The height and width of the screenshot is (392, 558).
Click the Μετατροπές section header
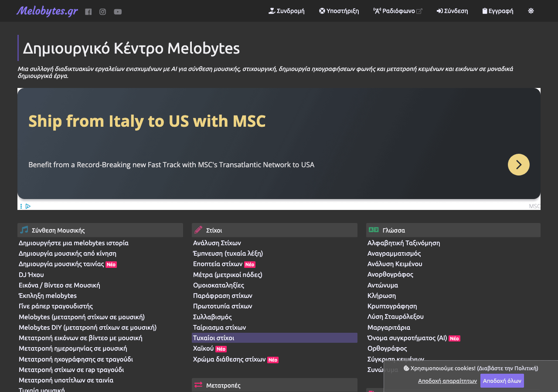(275, 385)
